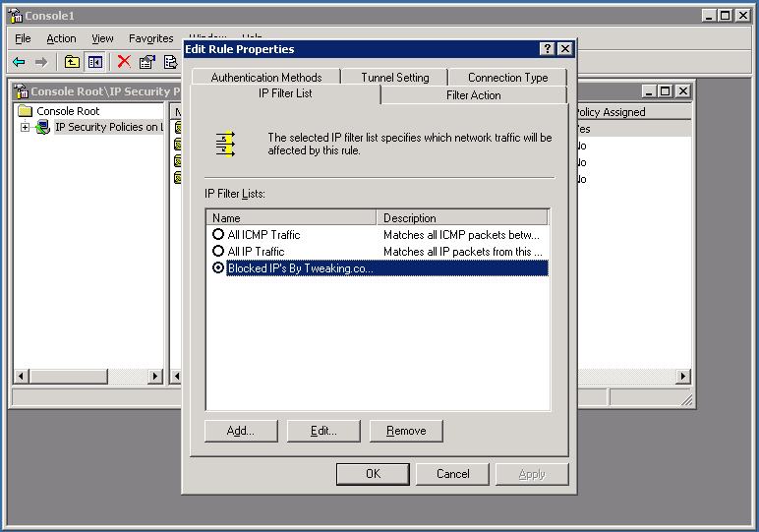Screen dimensions: 759x532
Task: Sort the filter lists by Description column
Action: coord(462,218)
